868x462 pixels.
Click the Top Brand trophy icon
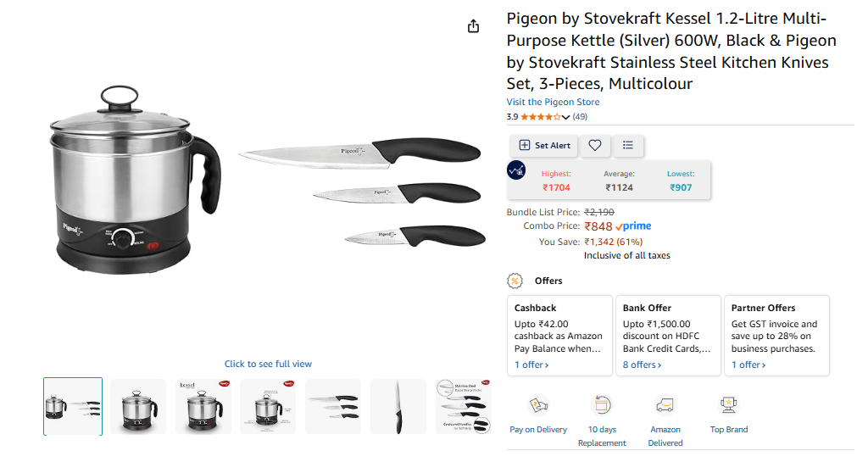pyautogui.click(x=729, y=405)
